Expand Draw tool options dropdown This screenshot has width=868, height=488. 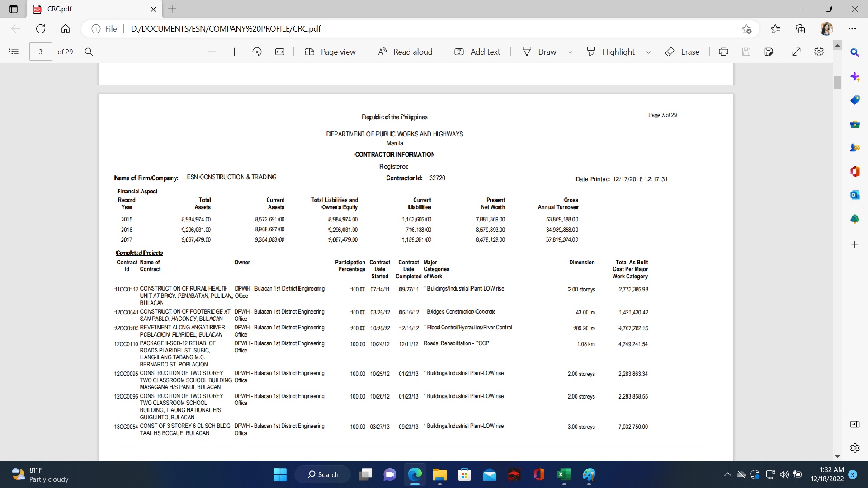(x=570, y=52)
